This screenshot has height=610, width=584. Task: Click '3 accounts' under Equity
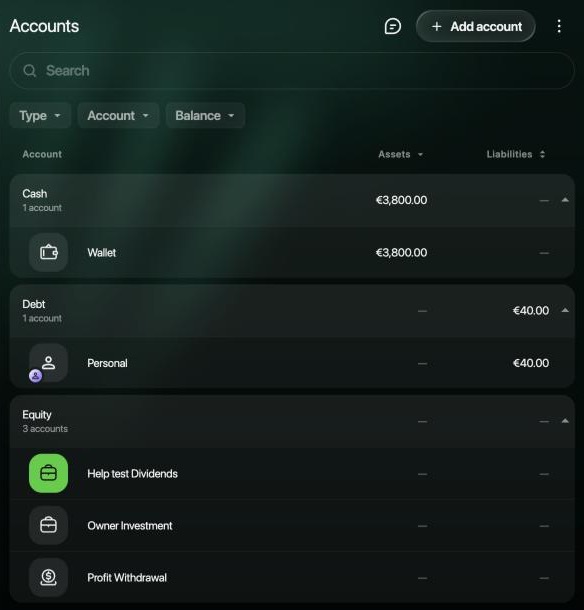[45, 429]
